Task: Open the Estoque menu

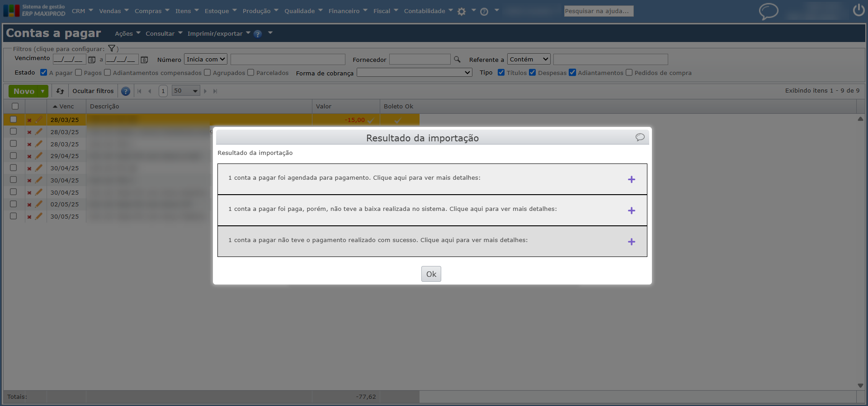Action: [x=221, y=11]
